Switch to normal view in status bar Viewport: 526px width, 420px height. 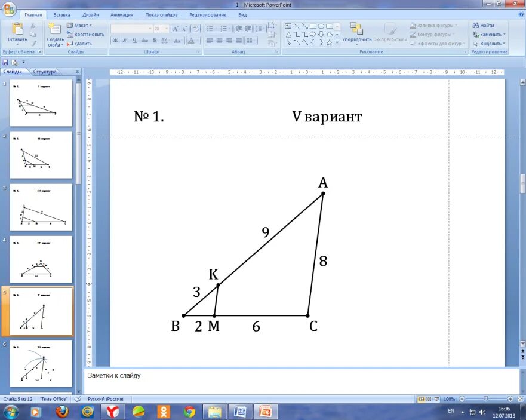pos(421,399)
